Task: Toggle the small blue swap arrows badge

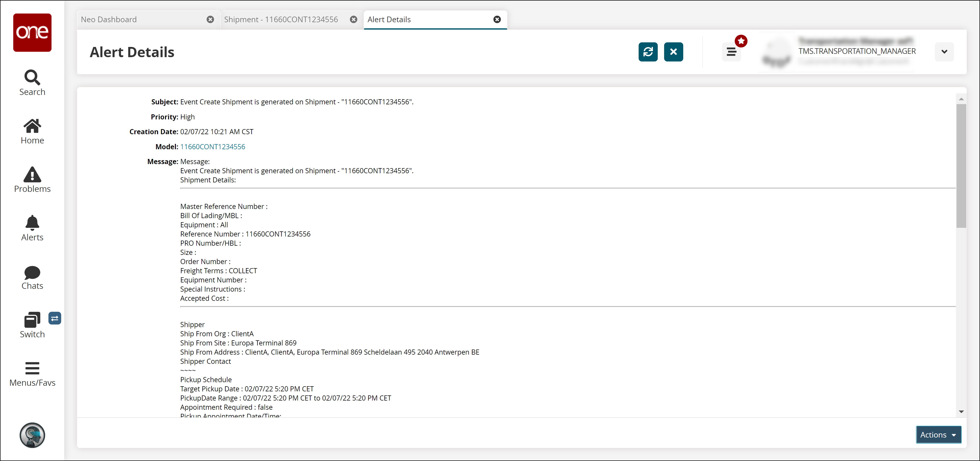Action: pos(54,318)
